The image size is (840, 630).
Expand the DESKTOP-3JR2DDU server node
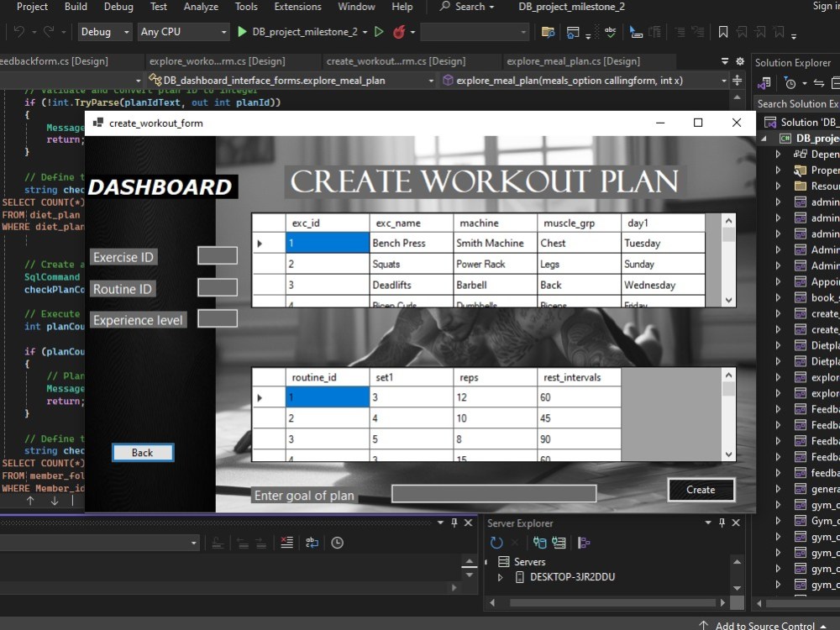pos(500,578)
